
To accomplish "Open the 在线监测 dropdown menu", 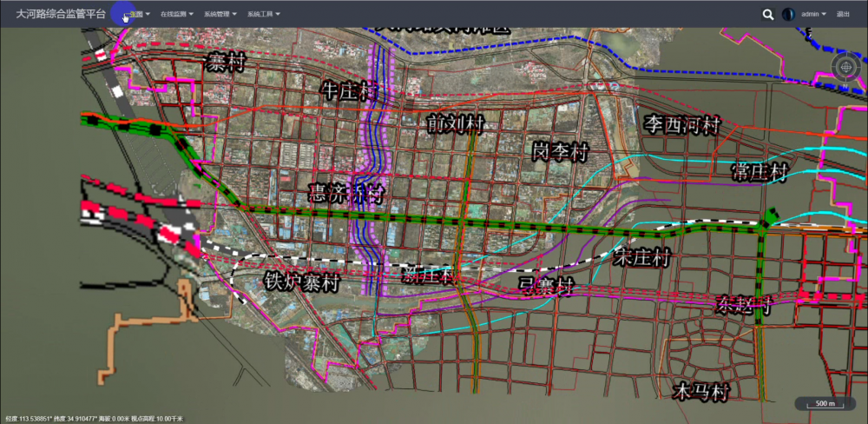I will [x=180, y=15].
